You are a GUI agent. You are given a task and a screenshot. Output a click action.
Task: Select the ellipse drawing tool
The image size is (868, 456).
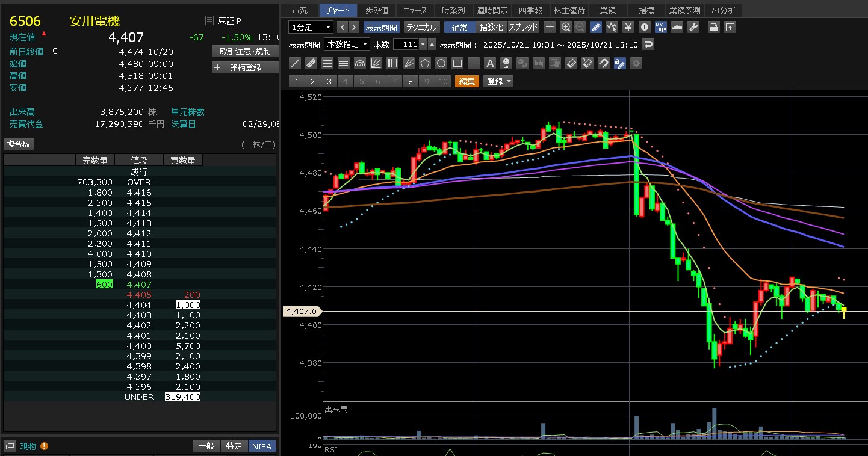click(441, 63)
